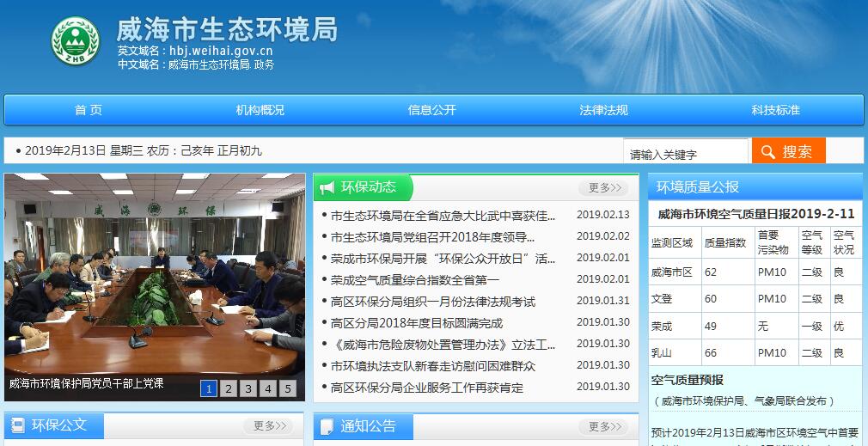Click the 2019年2月13日 星期三 date line
This screenshot has height=446, width=868.
coord(143,150)
